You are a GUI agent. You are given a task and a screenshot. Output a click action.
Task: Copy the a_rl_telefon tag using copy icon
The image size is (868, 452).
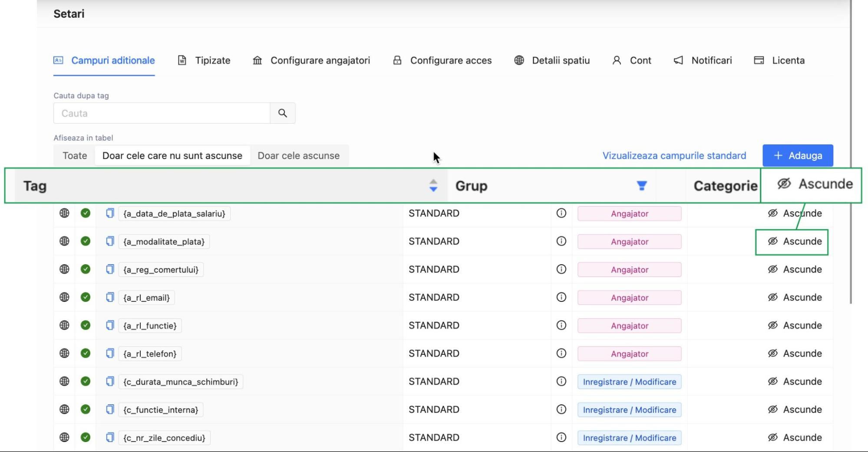[110, 353]
